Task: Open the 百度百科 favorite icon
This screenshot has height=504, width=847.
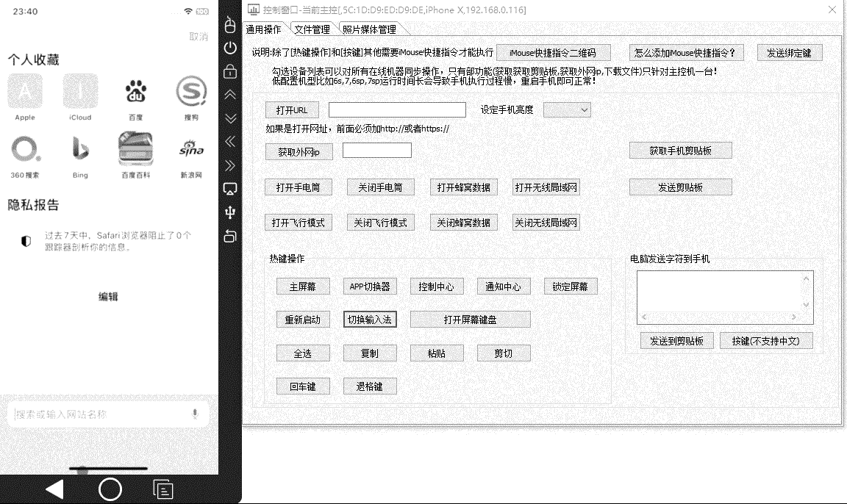Action: pos(135,149)
